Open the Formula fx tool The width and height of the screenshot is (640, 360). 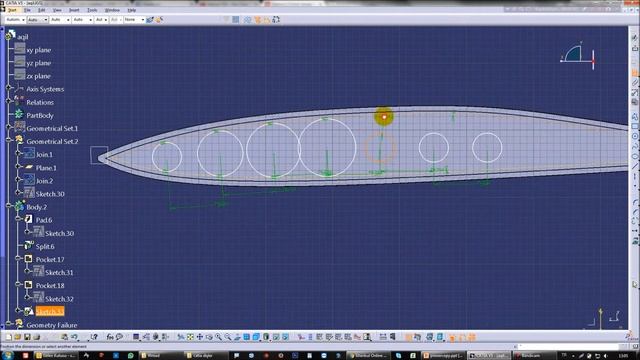point(110,337)
